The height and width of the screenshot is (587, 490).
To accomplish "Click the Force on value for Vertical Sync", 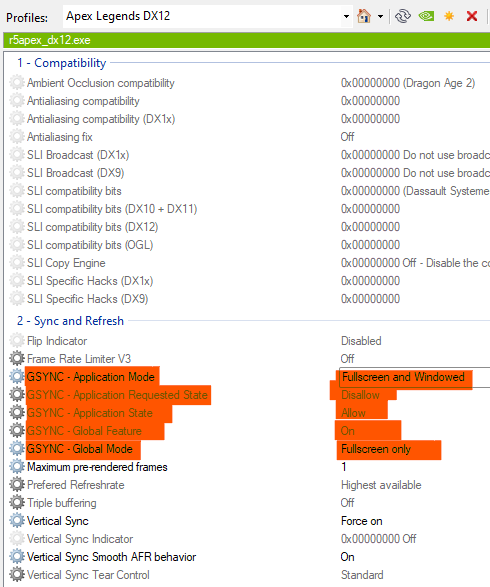I will (x=362, y=521).
